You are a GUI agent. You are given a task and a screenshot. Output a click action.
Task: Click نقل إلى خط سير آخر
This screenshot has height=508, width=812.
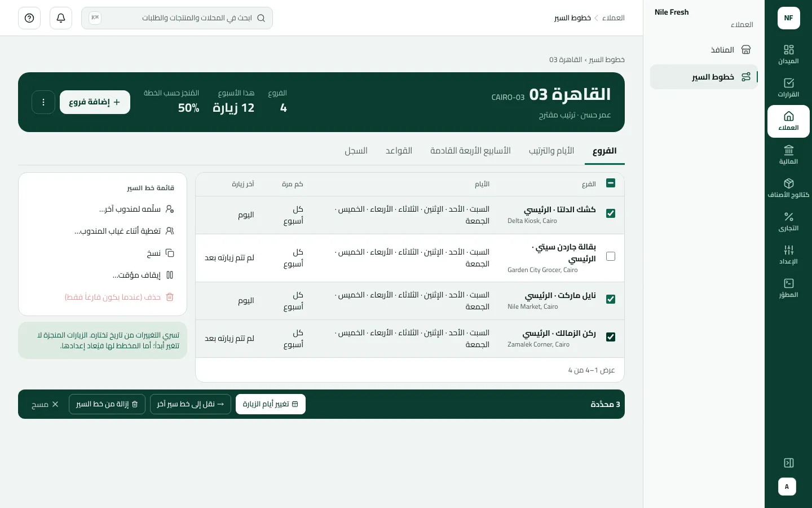pos(191,404)
